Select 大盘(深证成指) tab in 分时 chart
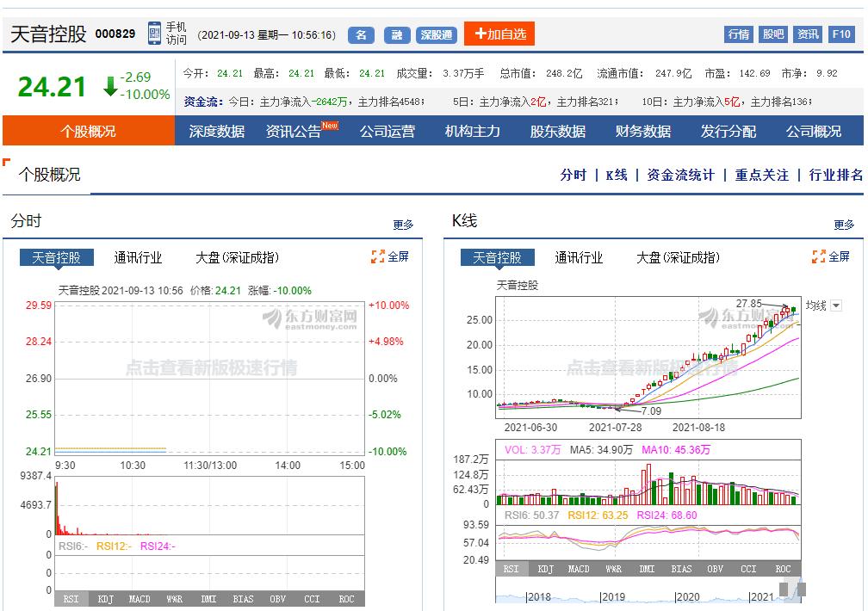This screenshot has width=868, height=611. click(237, 257)
